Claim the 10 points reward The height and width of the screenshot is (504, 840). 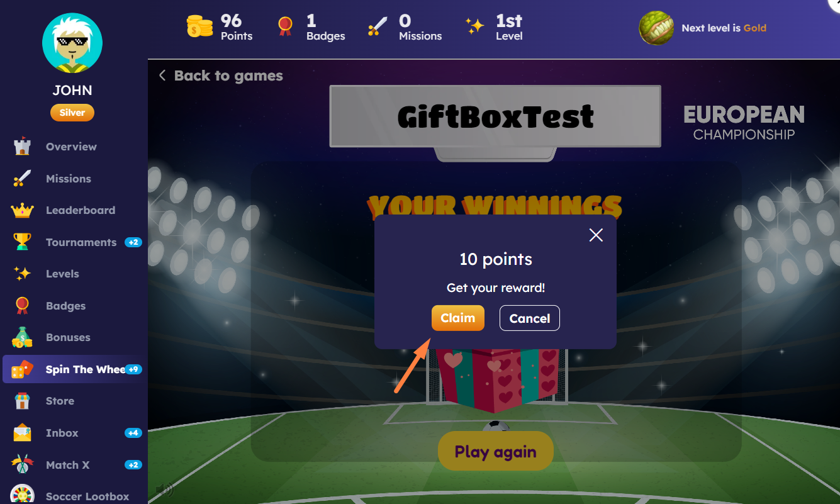tap(458, 318)
